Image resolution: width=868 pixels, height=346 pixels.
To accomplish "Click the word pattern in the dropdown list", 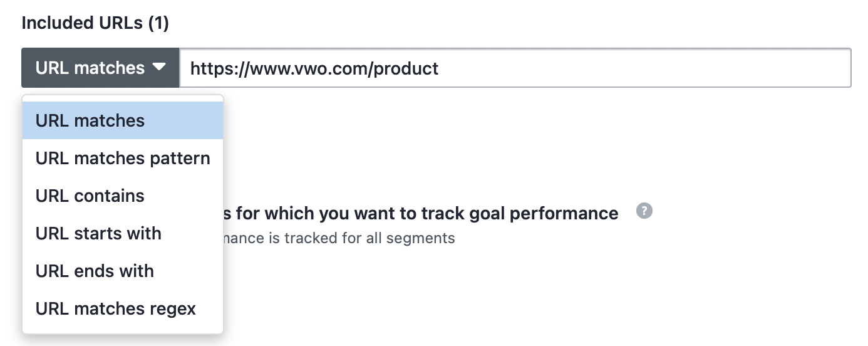I will [180, 159].
